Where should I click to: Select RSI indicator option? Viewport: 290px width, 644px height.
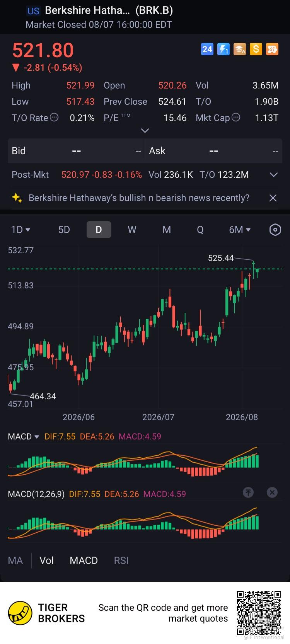point(121,561)
